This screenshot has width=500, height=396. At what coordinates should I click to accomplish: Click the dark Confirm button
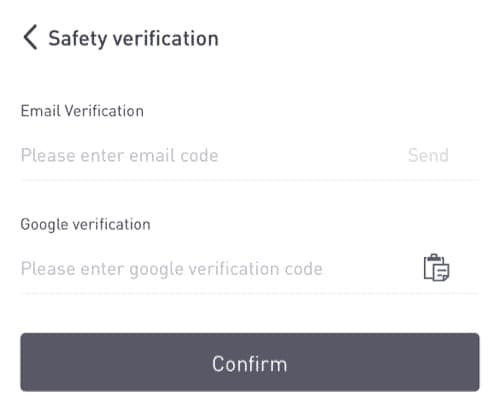point(250,362)
